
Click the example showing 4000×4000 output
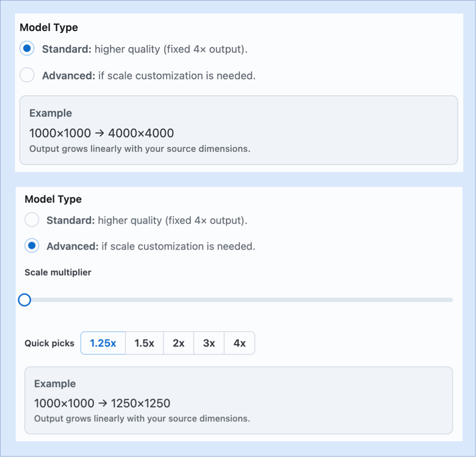pos(102,133)
